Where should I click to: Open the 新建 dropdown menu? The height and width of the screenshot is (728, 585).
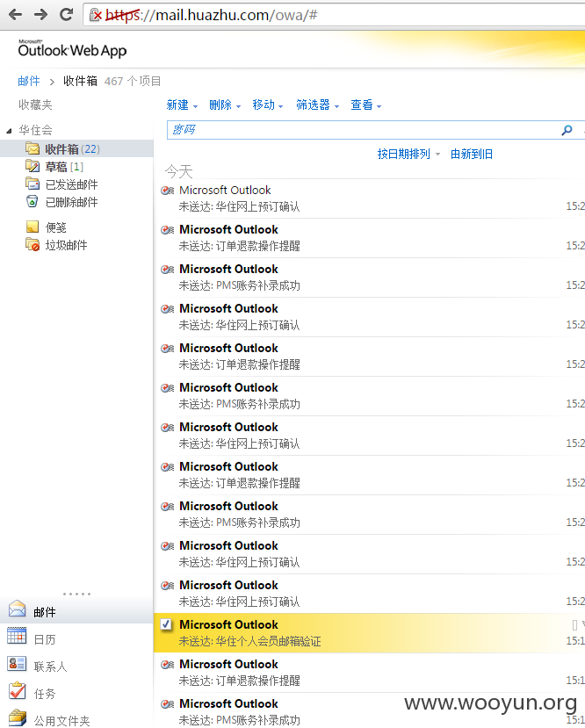[x=182, y=105]
